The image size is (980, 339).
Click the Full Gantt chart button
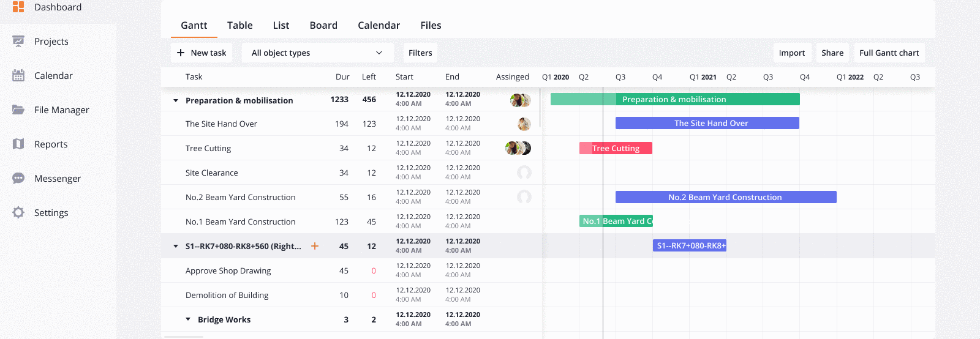click(889, 53)
